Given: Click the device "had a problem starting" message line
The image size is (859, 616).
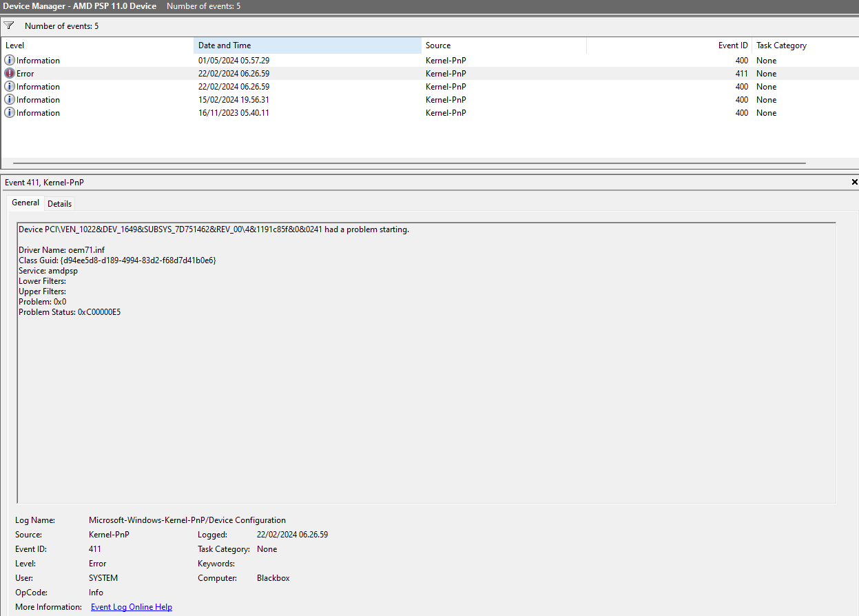Looking at the screenshot, I should tap(214, 229).
